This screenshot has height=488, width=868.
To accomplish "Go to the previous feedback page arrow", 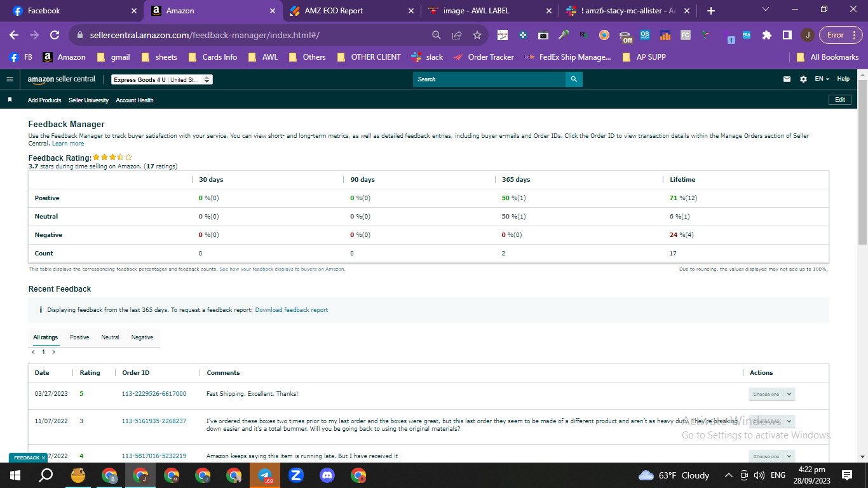I will point(33,352).
